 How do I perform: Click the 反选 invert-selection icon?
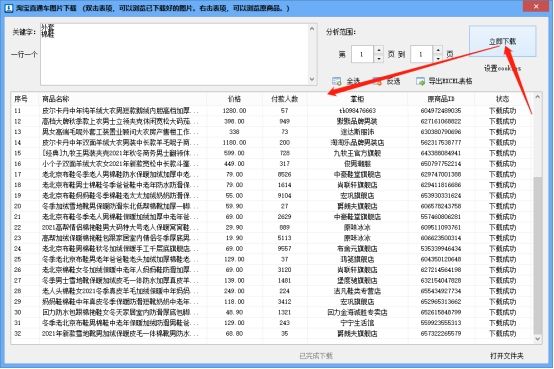tap(378, 81)
